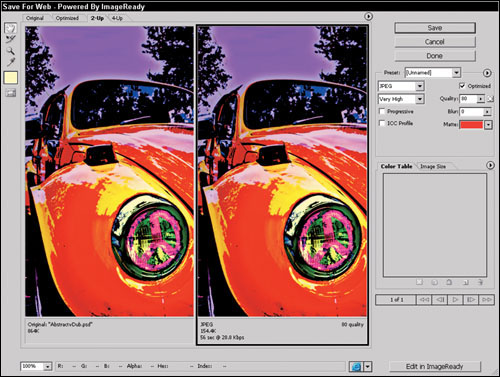Click the 154.4K file size text
Screen dimensions: 500x377
coord(208,331)
